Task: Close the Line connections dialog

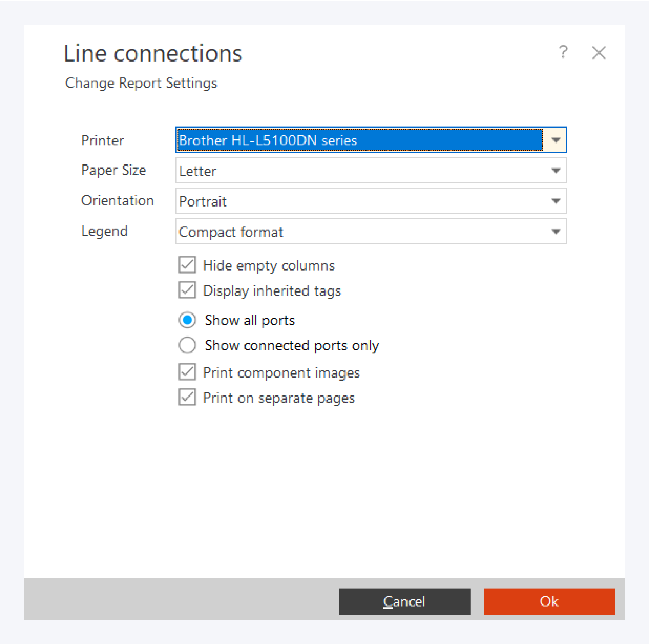Action: point(599,53)
